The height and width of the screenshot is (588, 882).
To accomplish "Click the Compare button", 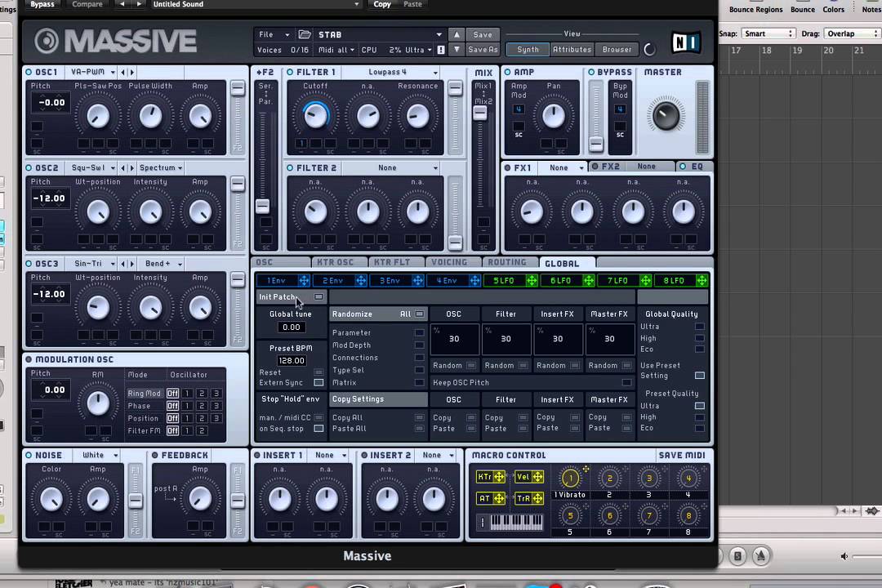I will (x=87, y=4).
